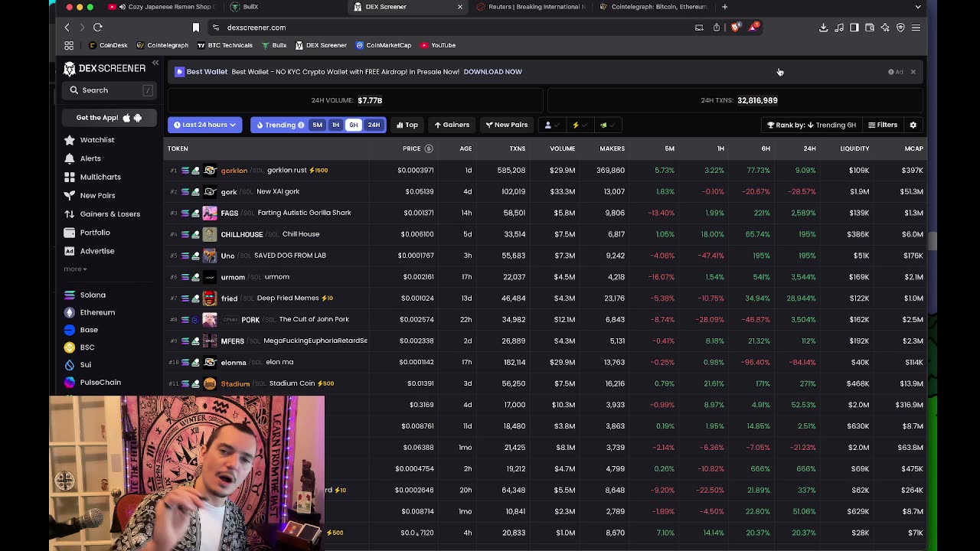
Task: Click the Get the App button
Action: 109,118
